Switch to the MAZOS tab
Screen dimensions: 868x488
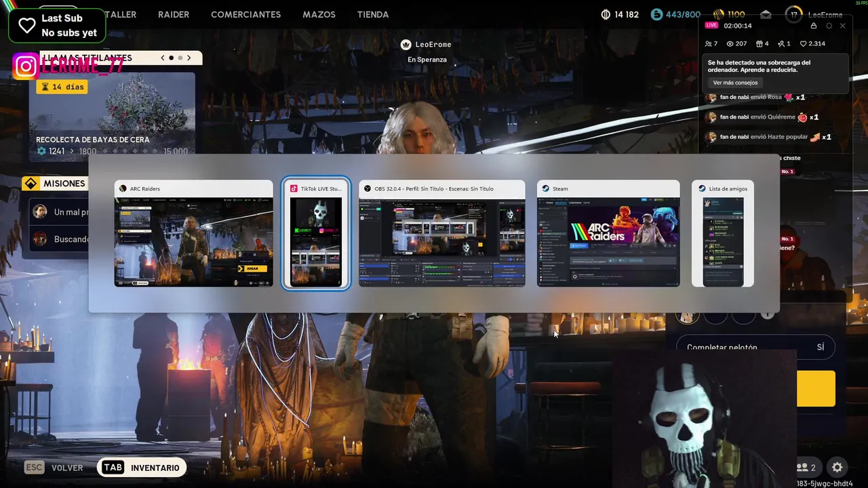319,14
